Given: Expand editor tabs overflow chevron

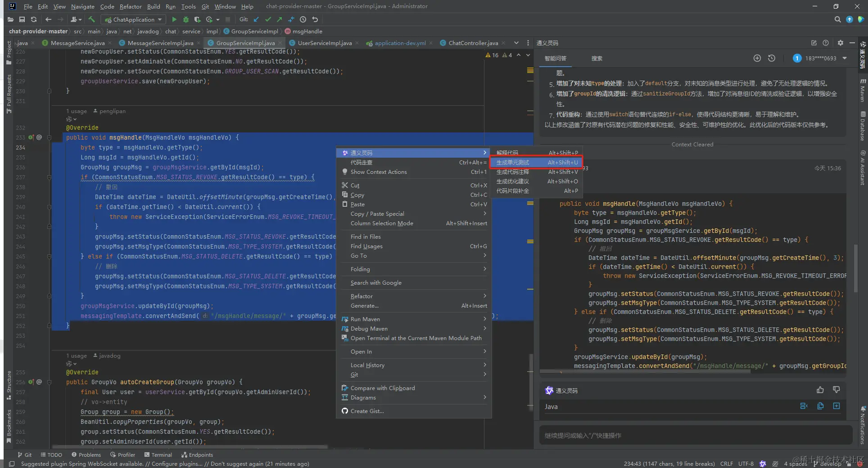Looking at the screenshot, I should [516, 43].
